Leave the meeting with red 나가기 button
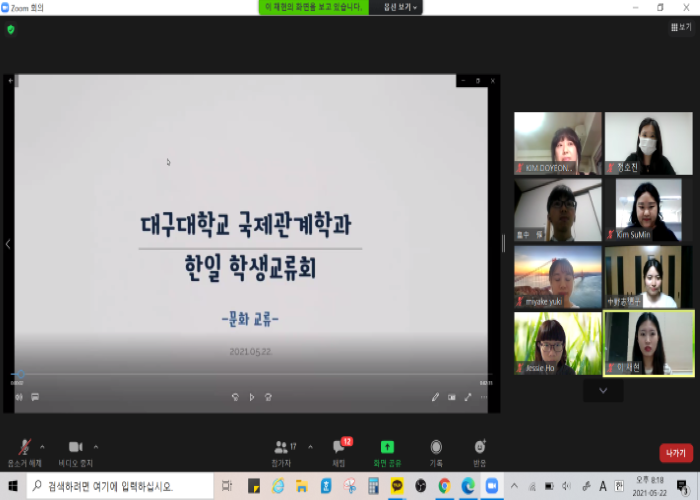 tap(676, 453)
